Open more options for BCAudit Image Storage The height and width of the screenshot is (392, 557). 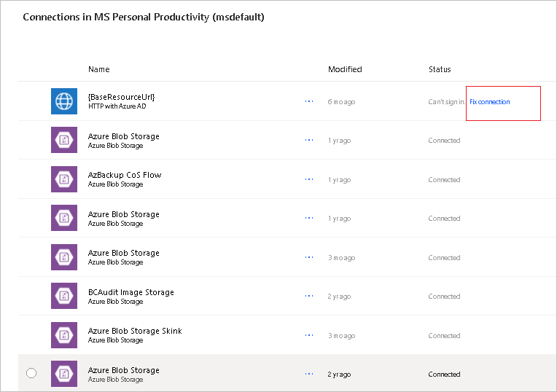click(309, 296)
